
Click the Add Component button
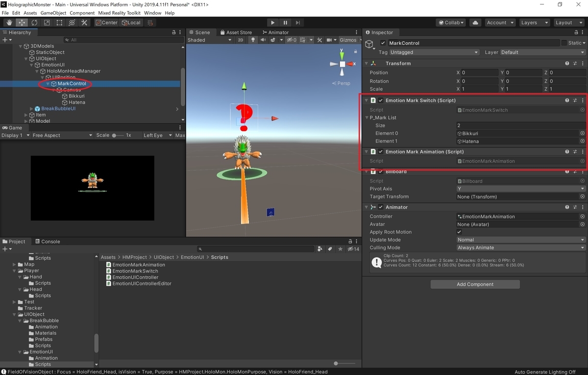click(x=475, y=284)
